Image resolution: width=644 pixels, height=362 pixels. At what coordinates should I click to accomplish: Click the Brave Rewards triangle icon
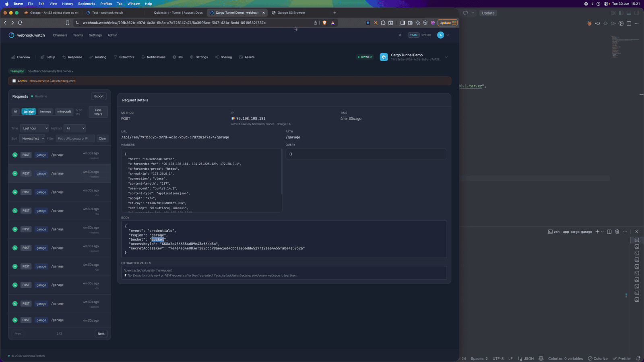pyautogui.click(x=333, y=23)
